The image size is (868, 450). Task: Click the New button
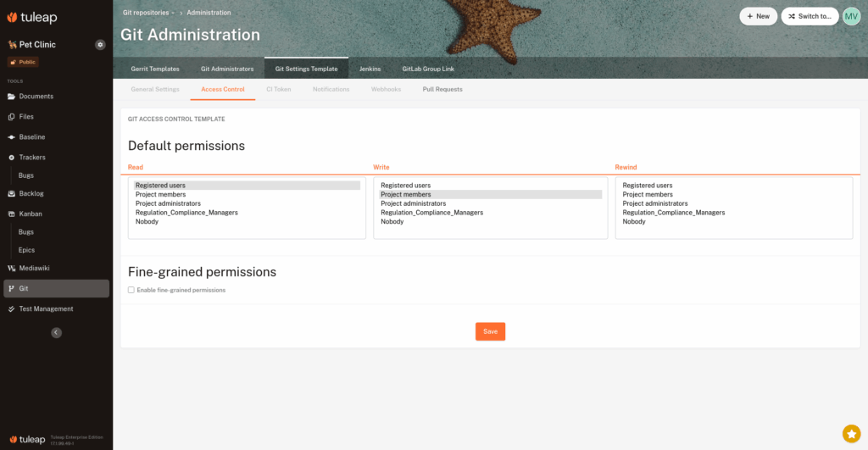(758, 16)
